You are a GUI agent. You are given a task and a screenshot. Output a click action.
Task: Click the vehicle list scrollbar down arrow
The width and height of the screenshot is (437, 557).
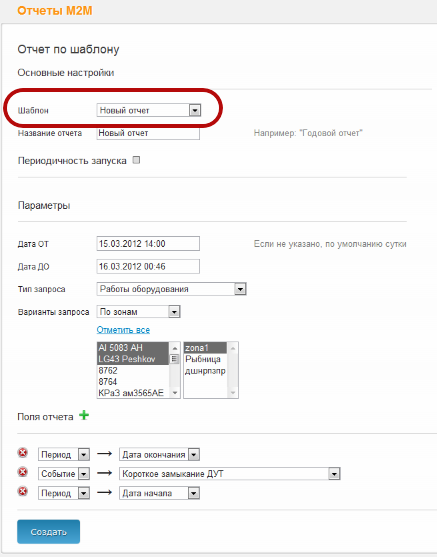[174, 393]
